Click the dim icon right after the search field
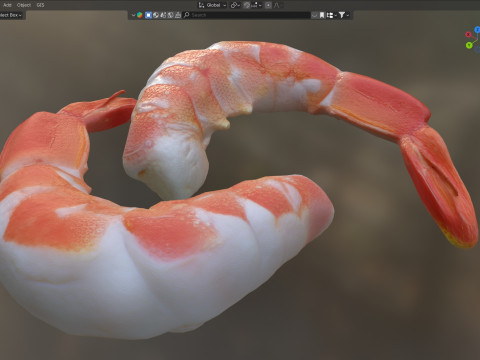The height and width of the screenshot is (360, 480). click(x=314, y=15)
